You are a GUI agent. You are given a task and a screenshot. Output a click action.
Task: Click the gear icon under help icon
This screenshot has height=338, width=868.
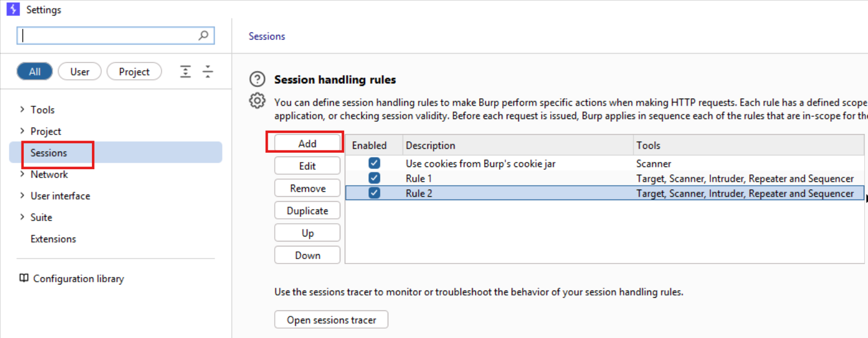coord(257,101)
